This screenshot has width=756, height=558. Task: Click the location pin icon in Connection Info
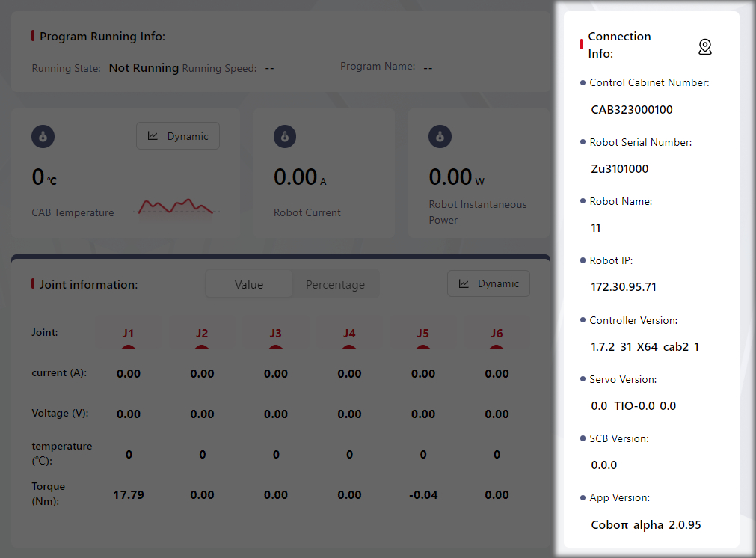point(704,47)
